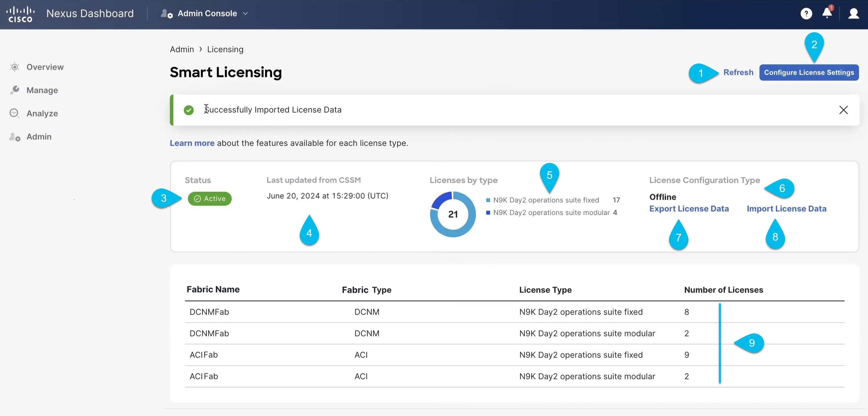Open the help question mark icon
This screenshot has width=868, height=416.
coord(806,13)
